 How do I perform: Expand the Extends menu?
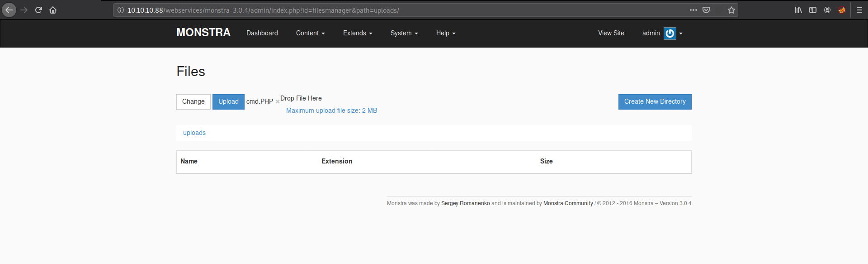click(x=358, y=33)
